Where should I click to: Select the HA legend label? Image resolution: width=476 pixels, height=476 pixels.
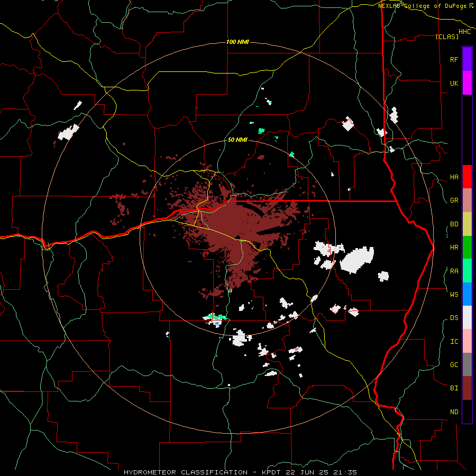pyautogui.click(x=454, y=177)
